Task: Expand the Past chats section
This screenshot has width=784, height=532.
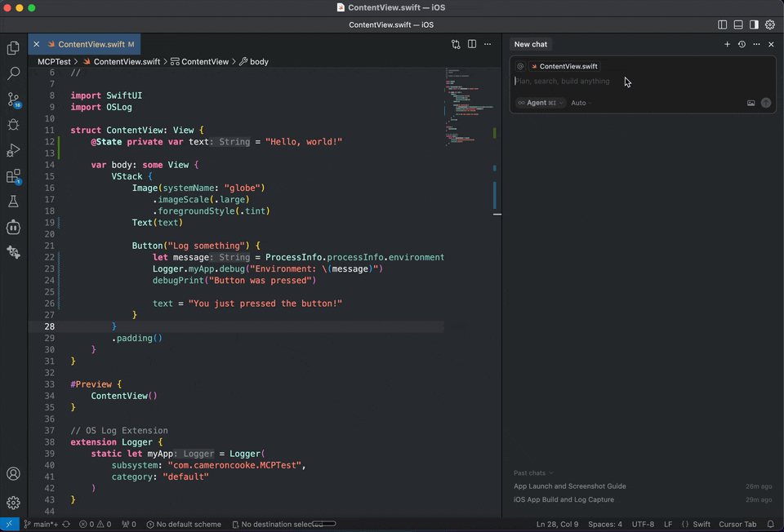Action: (x=532, y=472)
